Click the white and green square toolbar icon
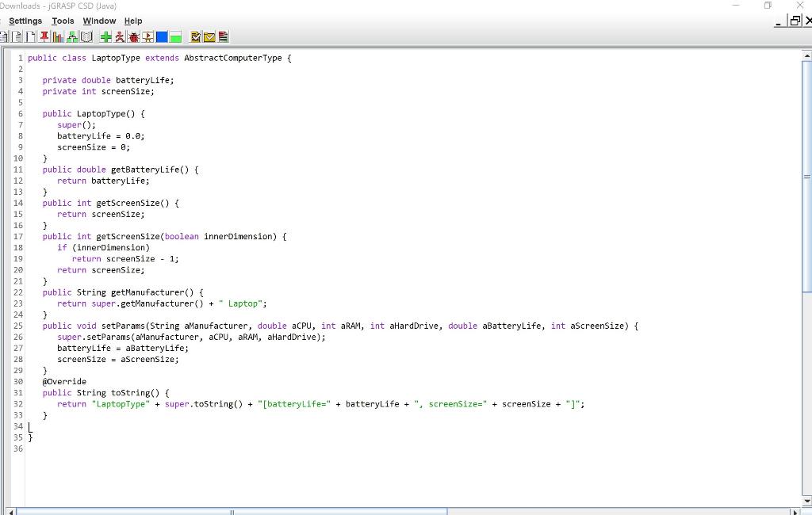Viewport: 812px width, 515px height. point(175,36)
